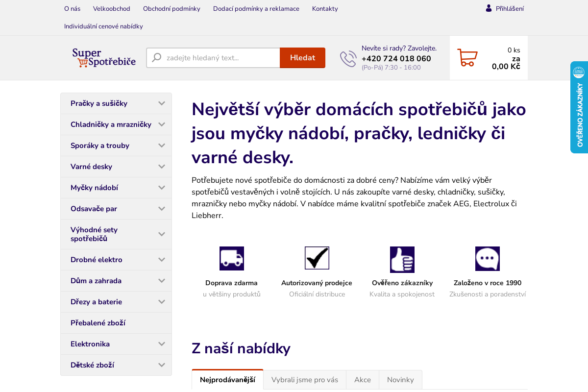Click the speech bubble icon above Založeno v roce 1990

(x=487, y=258)
